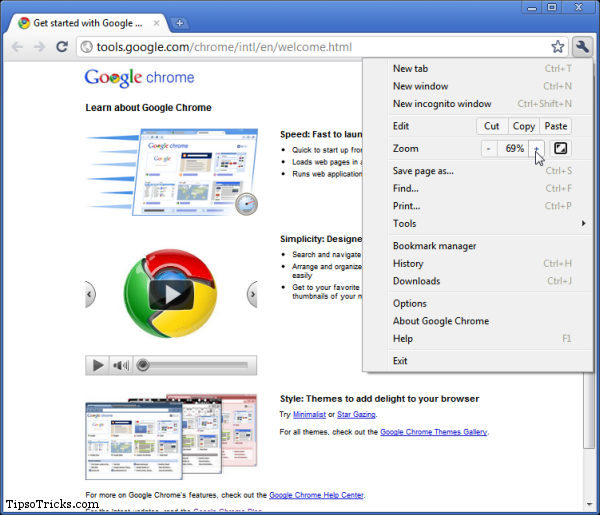600x515 pixels.
Task: Close the Get started with Google tab
Action: 156,23
